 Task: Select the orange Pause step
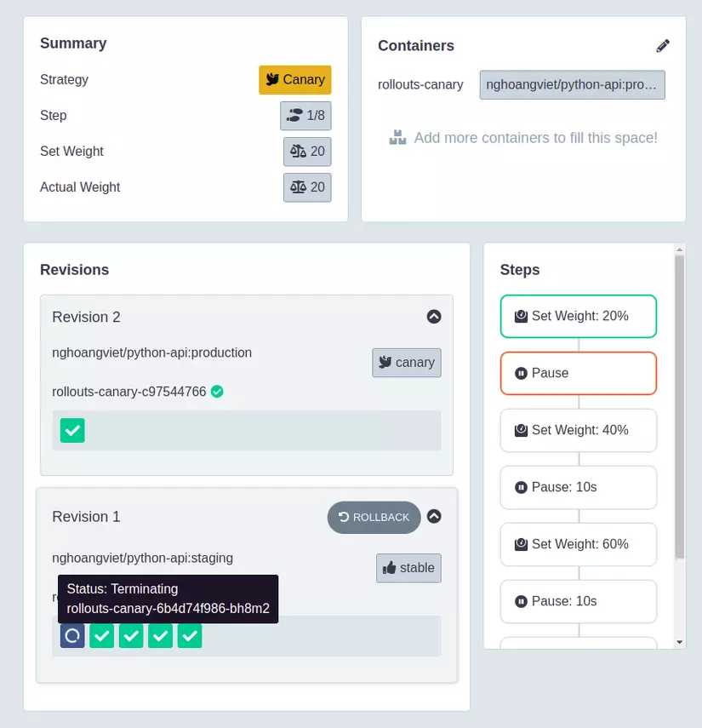pyautogui.click(x=579, y=373)
